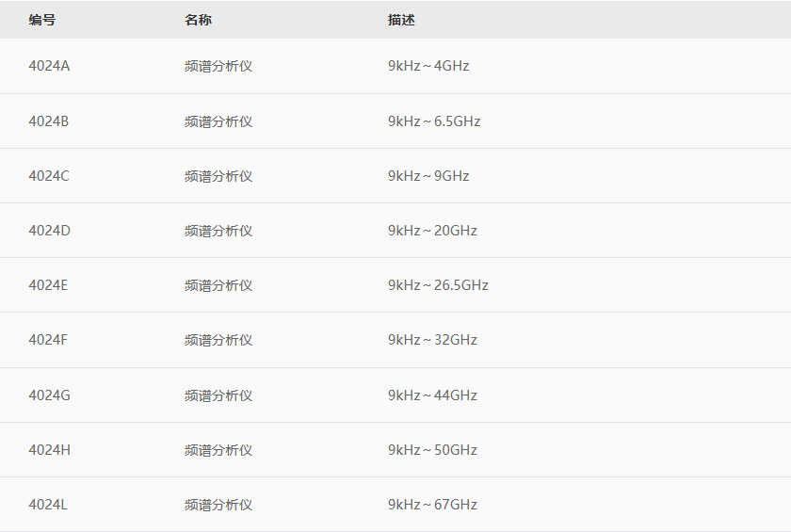Viewport: 791px width, 532px height.
Task: Select model number 4024B
Action: (x=49, y=121)
